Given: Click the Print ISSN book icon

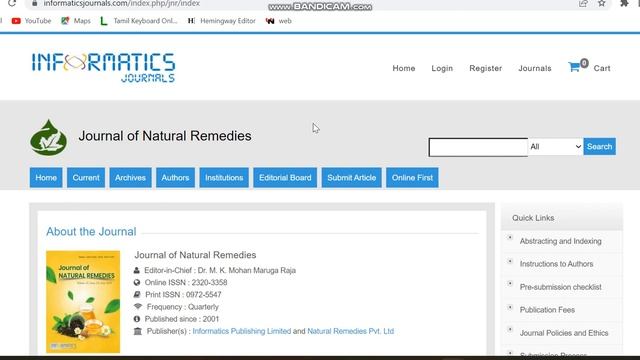Looking at the screenshot, I should point(137,294).
